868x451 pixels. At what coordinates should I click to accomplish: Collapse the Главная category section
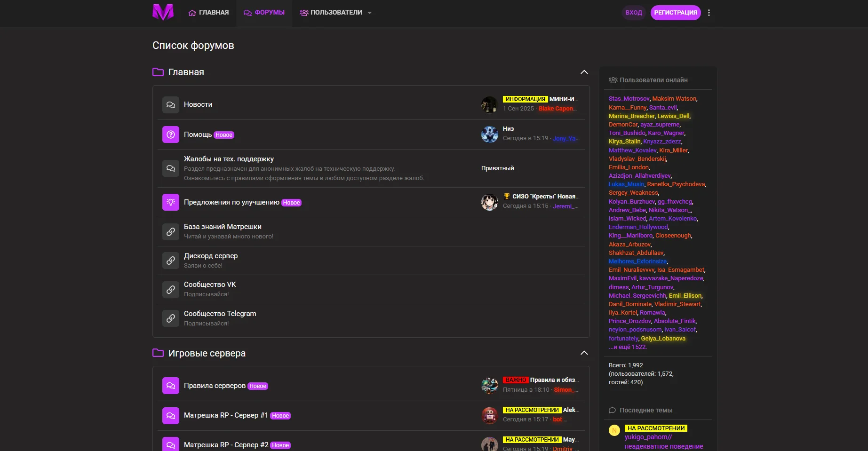(x=584, y=72)
